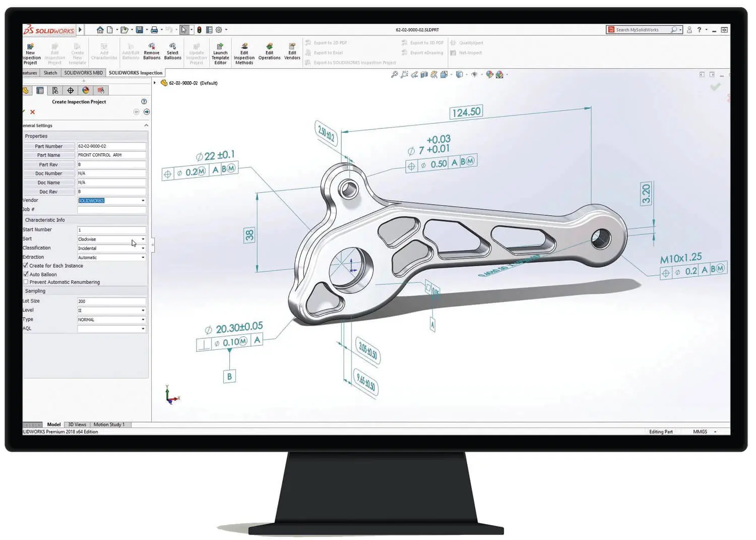Toggle Create for Each Instance checkbox
The height and width of the screenshot is (540, 756).
click(x=26, y=265)
